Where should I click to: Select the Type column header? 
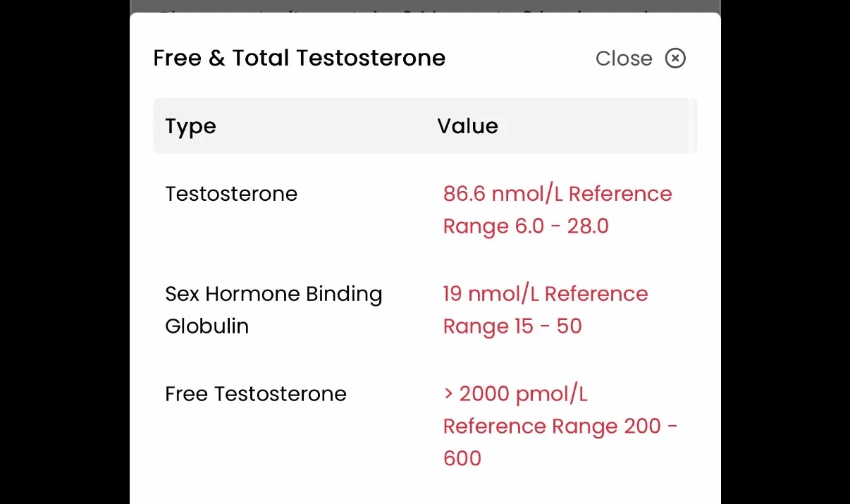click(x=190, y=126)
